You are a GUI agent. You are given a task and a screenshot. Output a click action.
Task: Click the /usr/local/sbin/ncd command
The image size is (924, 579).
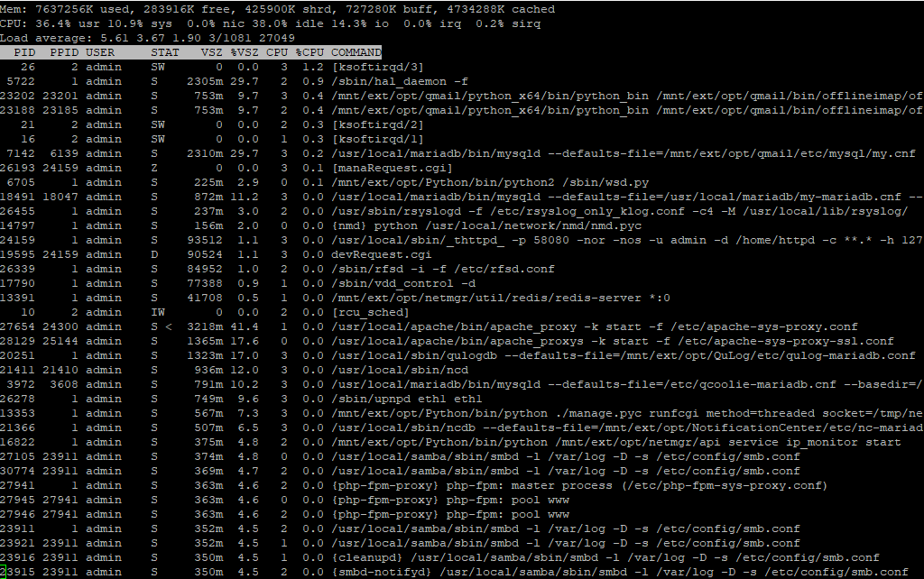[x=400, y=370]
